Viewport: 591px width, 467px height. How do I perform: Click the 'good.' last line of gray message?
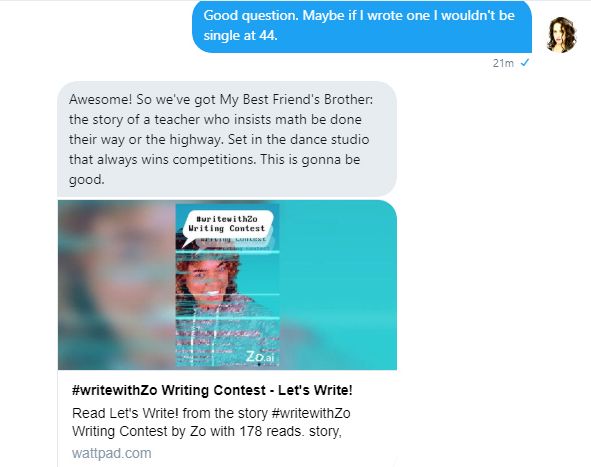[87, 179]
